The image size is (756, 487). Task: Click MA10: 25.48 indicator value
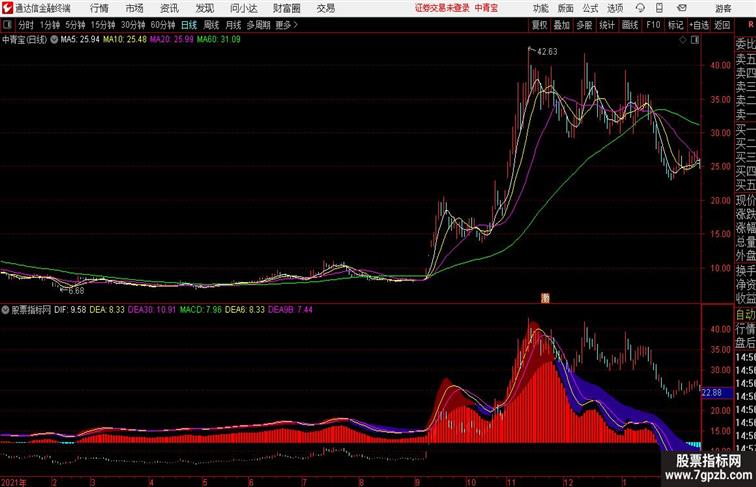[125, 40]
